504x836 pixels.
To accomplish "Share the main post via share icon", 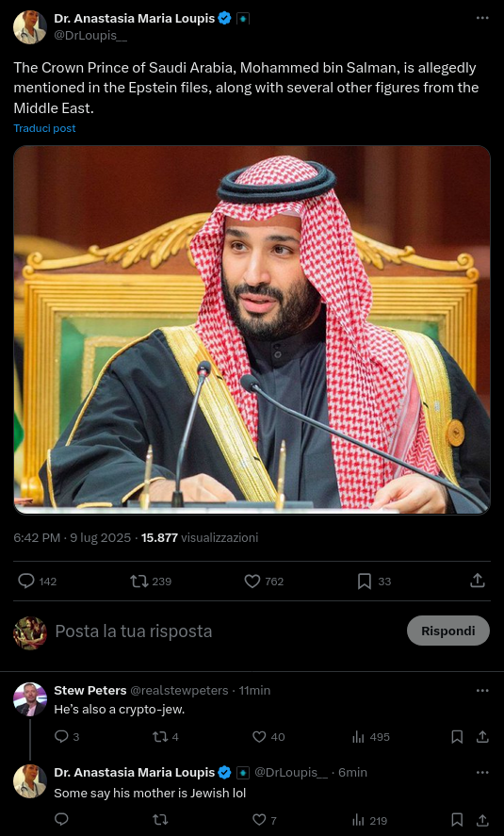I will point(478,581).
